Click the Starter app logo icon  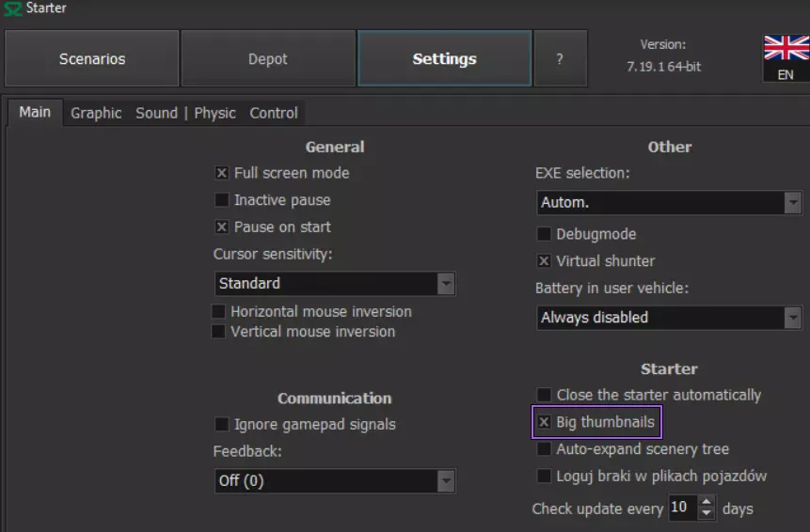click(x=13, y=9)
